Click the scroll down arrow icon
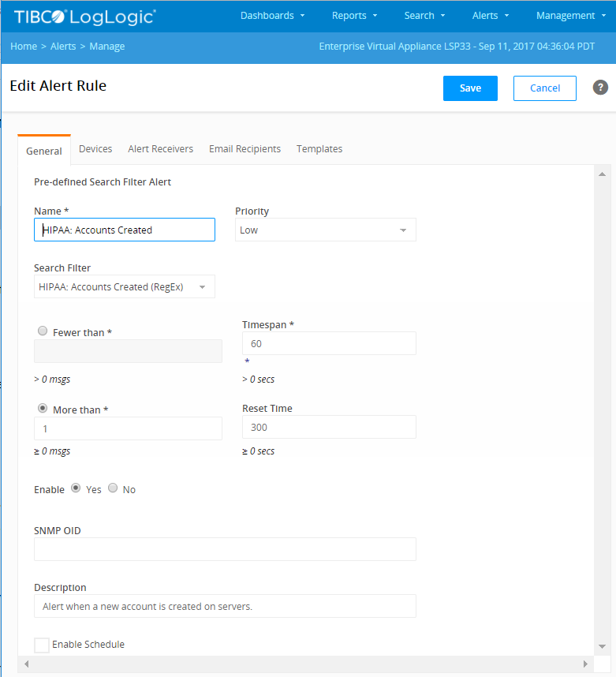The image size is (616, 677). click(602, 646)
